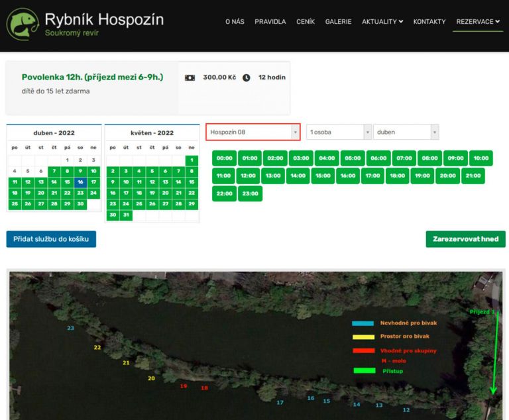Open the Galerie page
The height and width of the screenshot is (420, 509).
[x=338, y=22]
